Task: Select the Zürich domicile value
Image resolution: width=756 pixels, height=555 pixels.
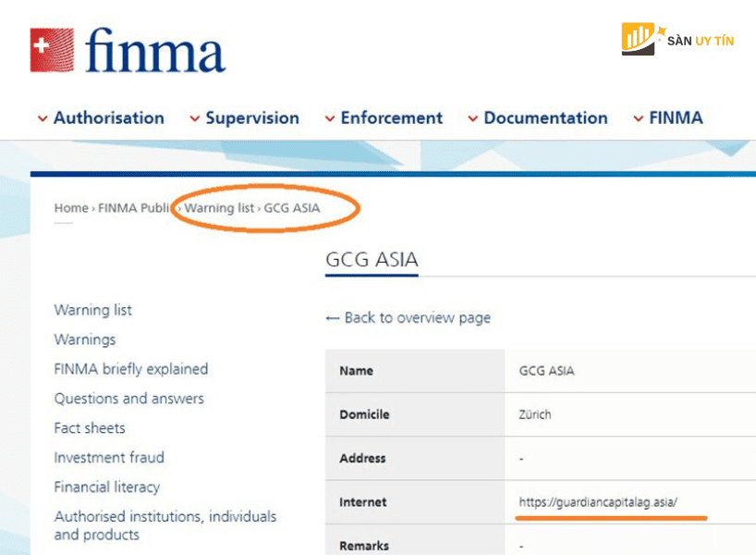Action: tap(535, 414)
